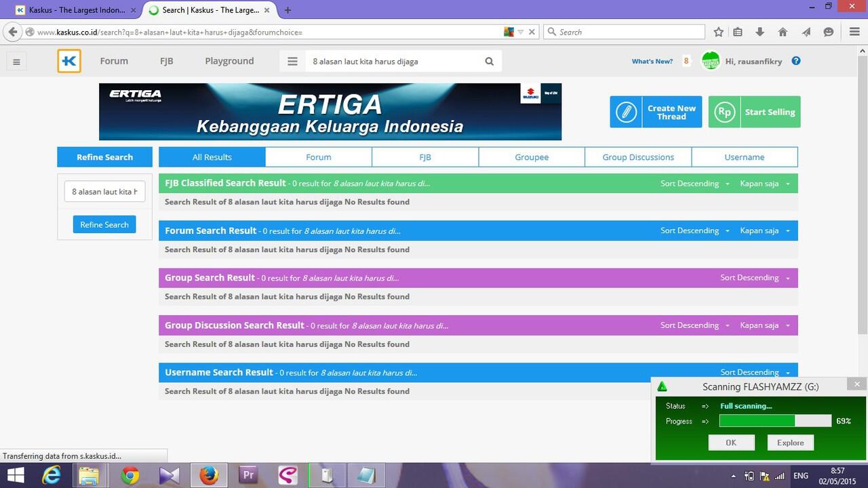Viewport: 868px width, 488px height.
Task: Click the magnifier search icon in Kaskus bar
Action: [x=489, y=61]
